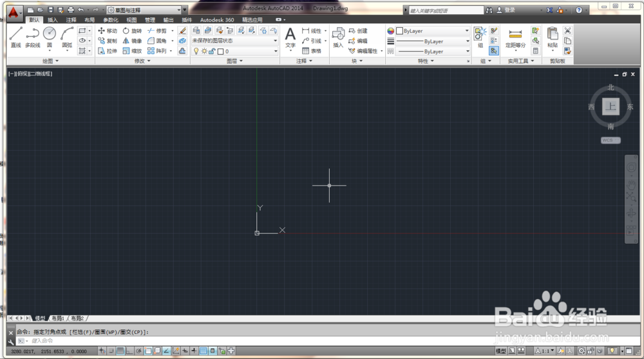The height and width of the screenshot is (359, 644).
Task: Click the Print icon in quick access toolbar
Action: pos(71,10)
